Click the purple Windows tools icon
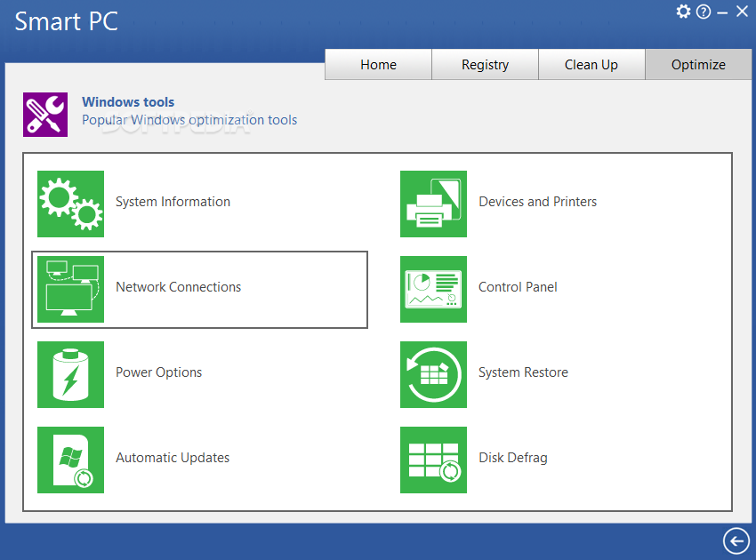This screenshot has height=560, width=756. pyautogui.click(x=45, y=115)
